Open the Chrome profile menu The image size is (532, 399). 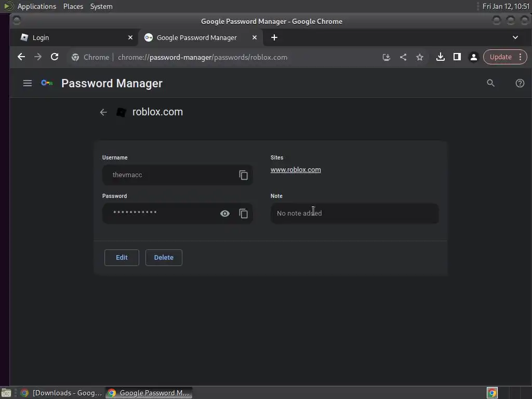tap(474, 57)
